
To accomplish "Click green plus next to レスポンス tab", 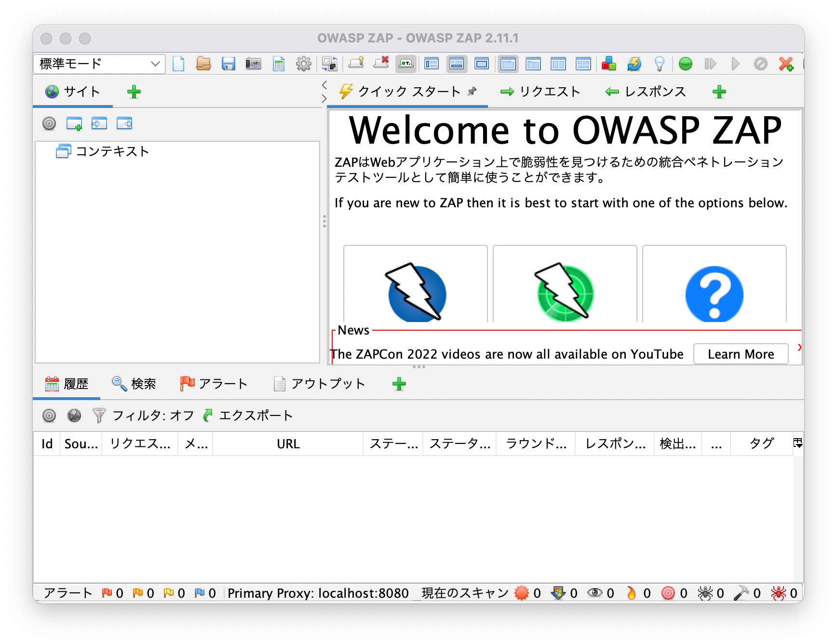I will [719, 92].
